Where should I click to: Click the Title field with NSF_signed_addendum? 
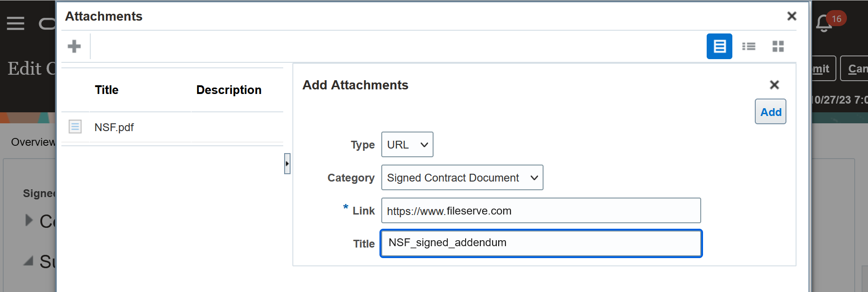pos(541,243)
